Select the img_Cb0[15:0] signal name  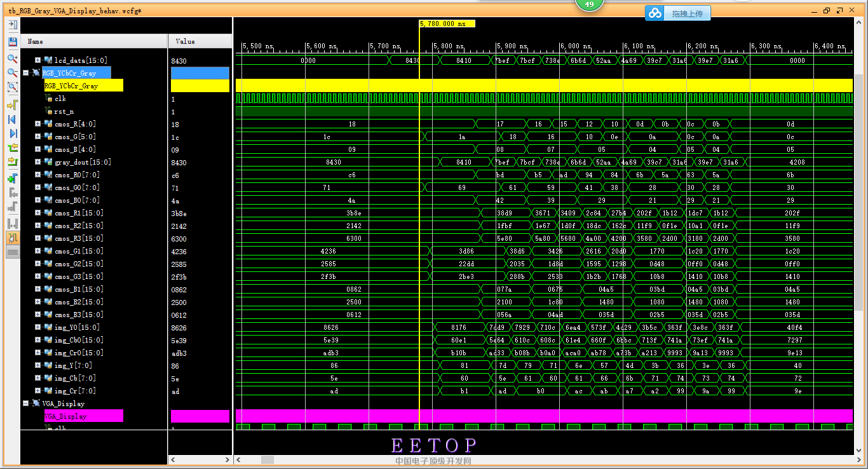[x=79, y=340]
